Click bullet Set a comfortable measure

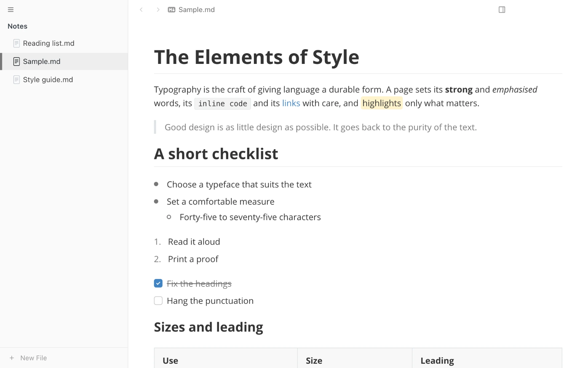click(x=220, y=202)
